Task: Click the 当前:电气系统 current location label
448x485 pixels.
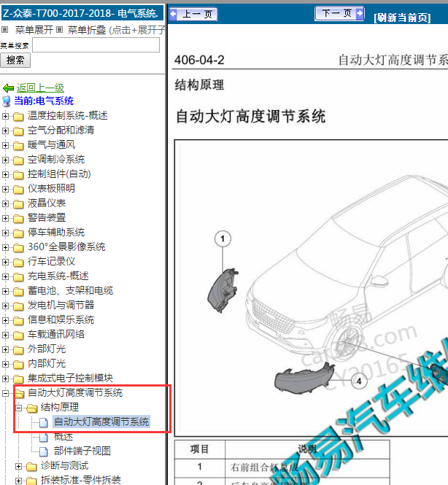Action: (x=44, y=101)
